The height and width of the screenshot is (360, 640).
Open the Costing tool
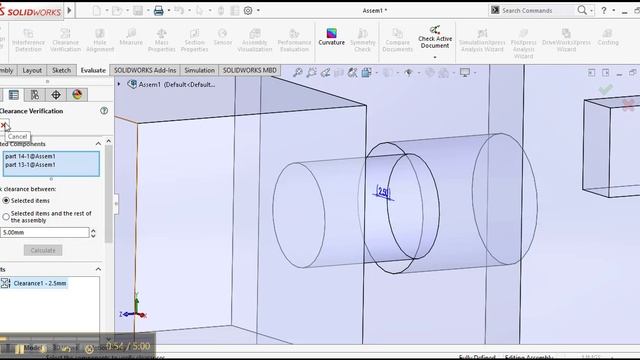point(608,37)
